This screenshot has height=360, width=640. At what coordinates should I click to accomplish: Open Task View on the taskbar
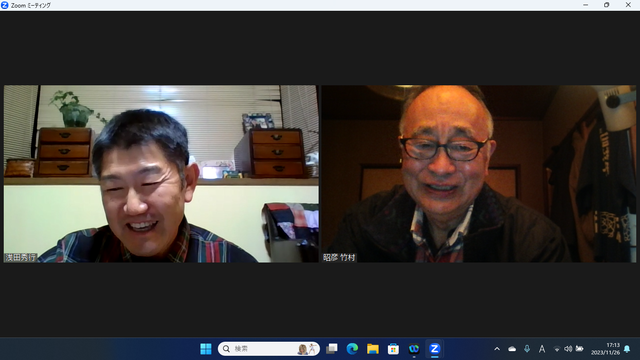pyautogui.click(x=332, y=349)
